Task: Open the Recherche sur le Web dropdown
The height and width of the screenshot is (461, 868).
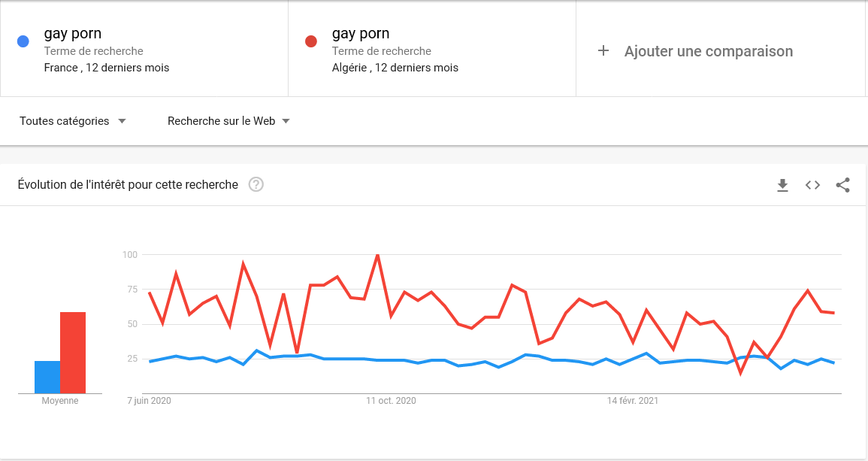Action: point(228,121)
